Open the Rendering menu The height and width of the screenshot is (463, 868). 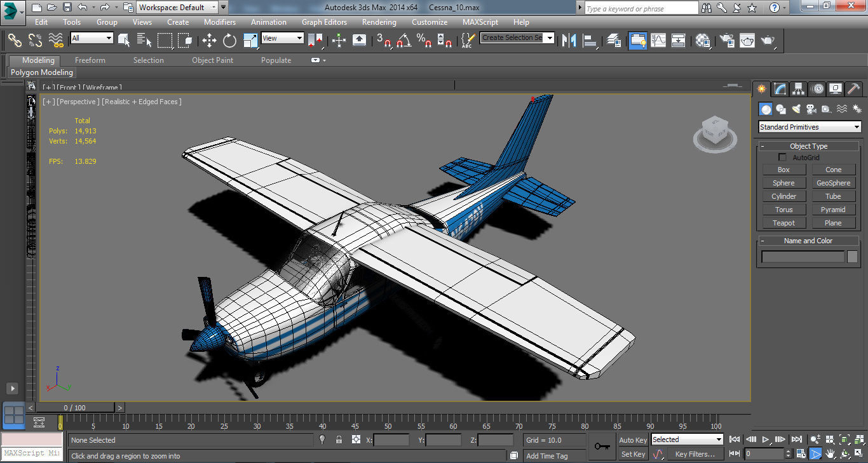(x=379, y=22)
